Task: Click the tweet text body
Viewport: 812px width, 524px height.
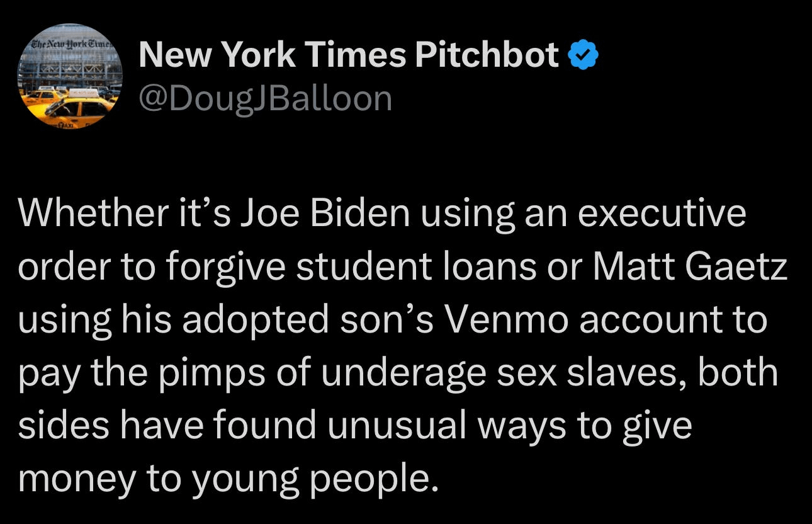Action: (x=403, y=346)
